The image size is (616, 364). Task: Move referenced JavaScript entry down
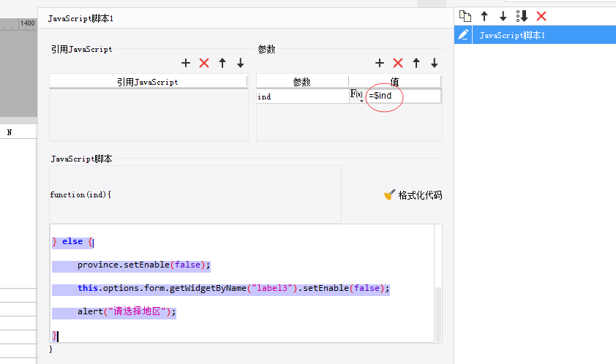click(241, 63)
